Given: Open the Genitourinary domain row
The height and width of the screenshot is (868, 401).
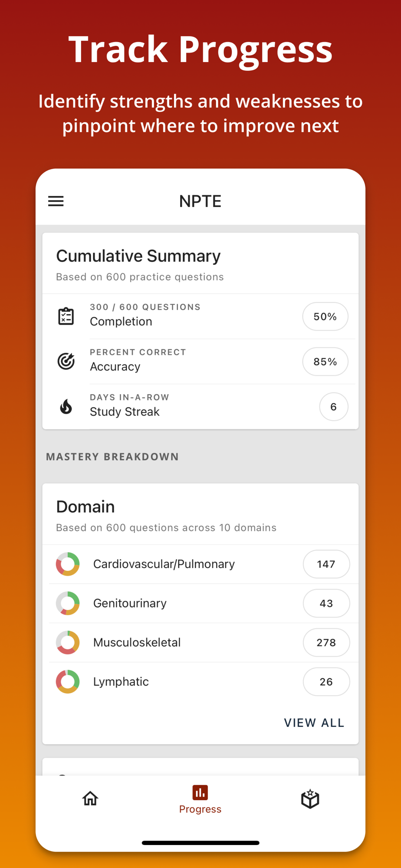Looking at the screenshot, I should pyautogui.click(x=174, y=603).
